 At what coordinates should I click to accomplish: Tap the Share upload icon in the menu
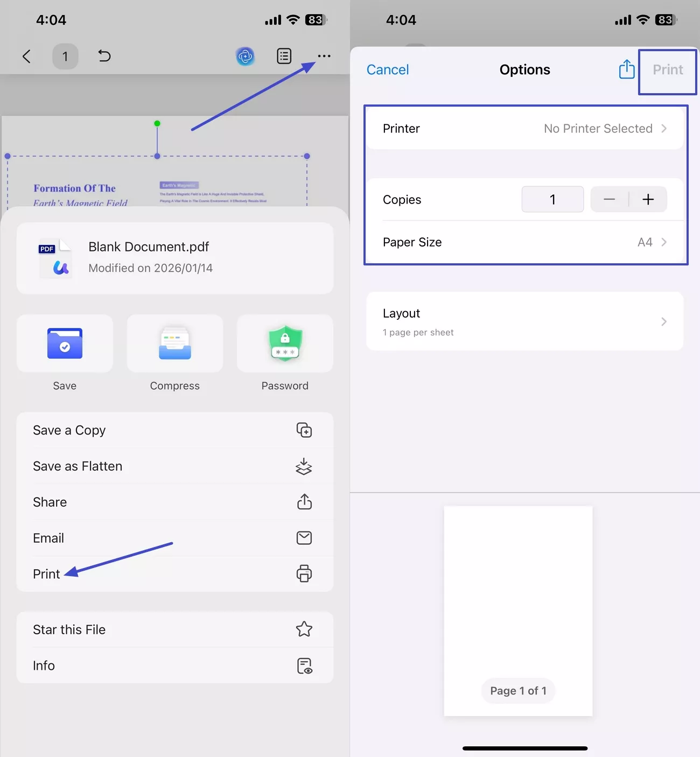tap(304, 502)
